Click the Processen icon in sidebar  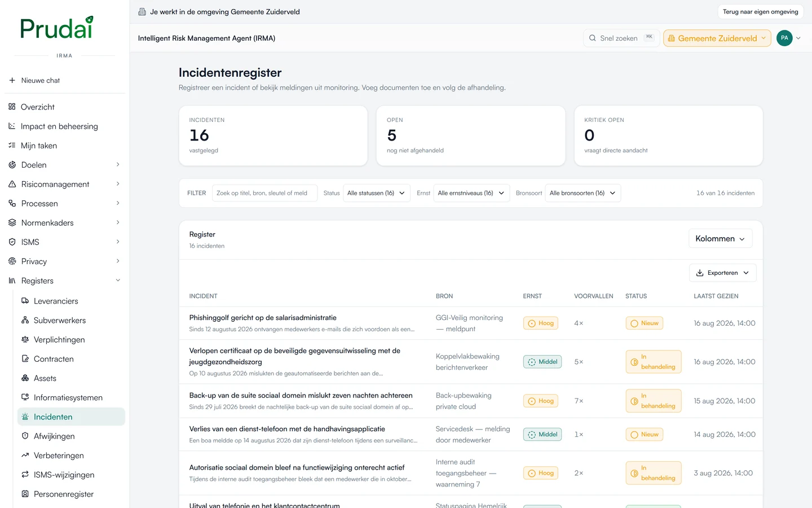point(12,203)
